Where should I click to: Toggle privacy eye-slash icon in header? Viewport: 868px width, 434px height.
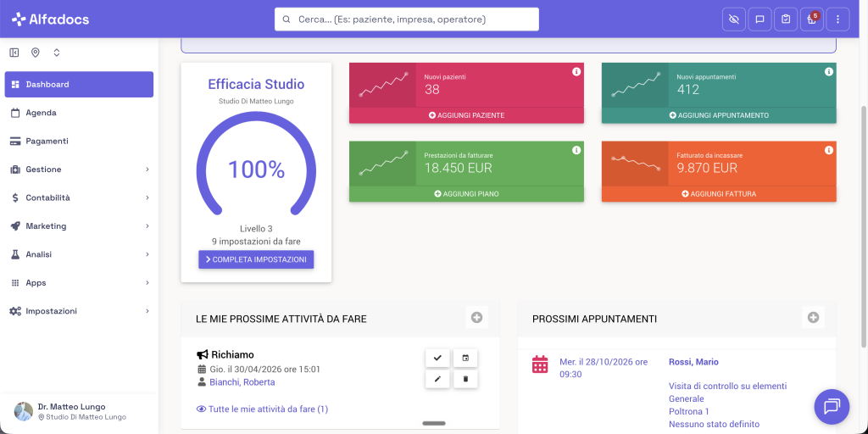734,19
